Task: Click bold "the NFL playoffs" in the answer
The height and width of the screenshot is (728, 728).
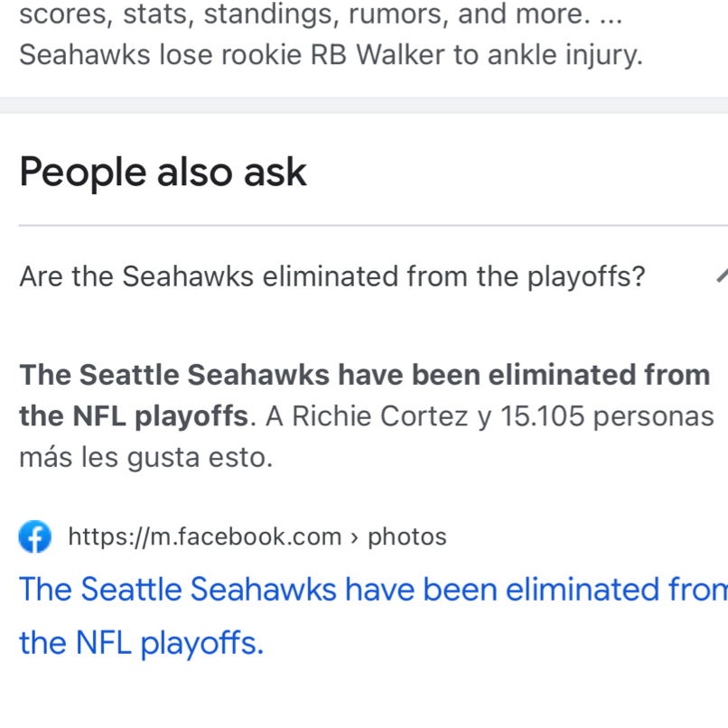Action: click(x=134, y=416)
